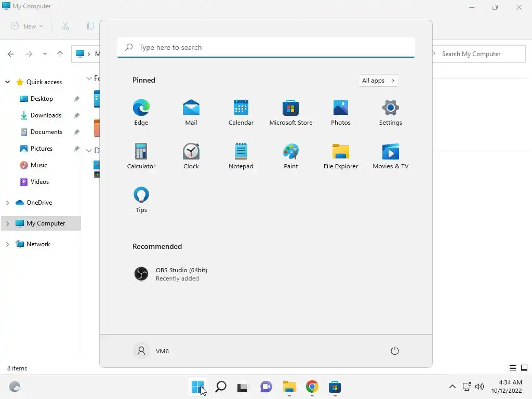
Task: Select Documents in Quick access
Action: click(42, 132)
